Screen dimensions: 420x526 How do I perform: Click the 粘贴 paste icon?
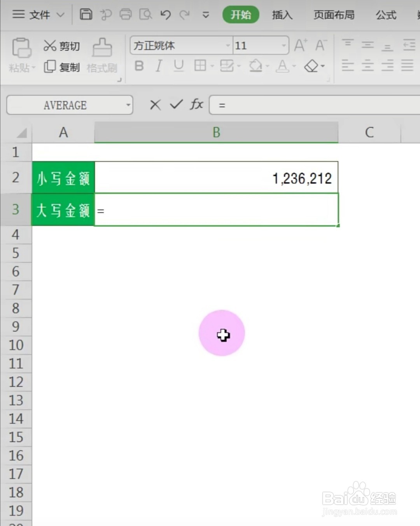point(21,48)
